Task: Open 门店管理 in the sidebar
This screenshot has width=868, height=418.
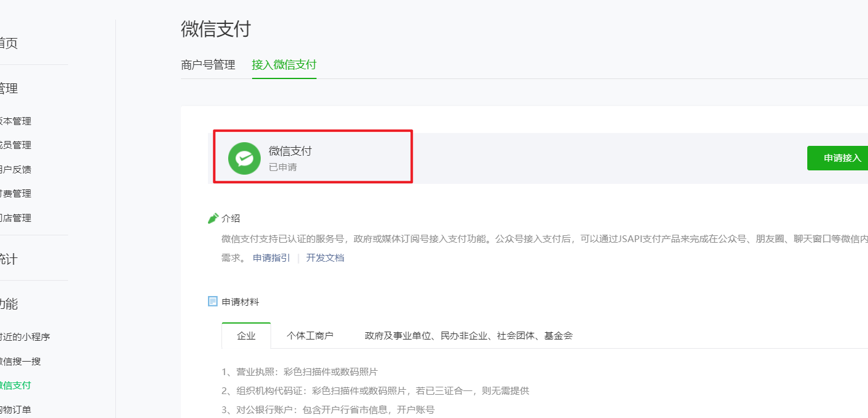Action: [15, 218]
